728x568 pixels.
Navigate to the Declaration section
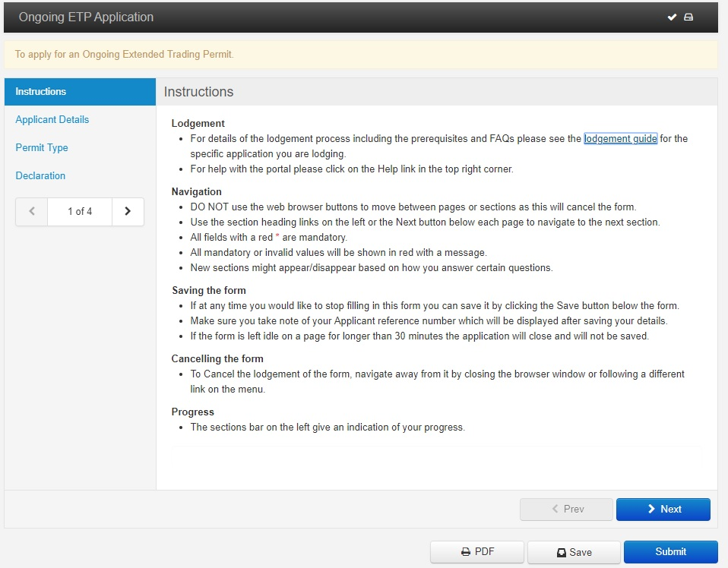pos(40,176)
